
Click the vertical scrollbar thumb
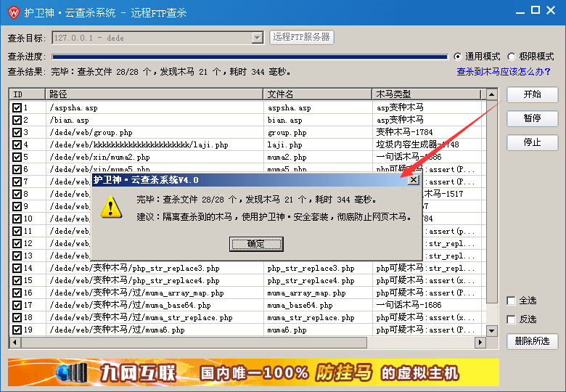click(492, 202)
